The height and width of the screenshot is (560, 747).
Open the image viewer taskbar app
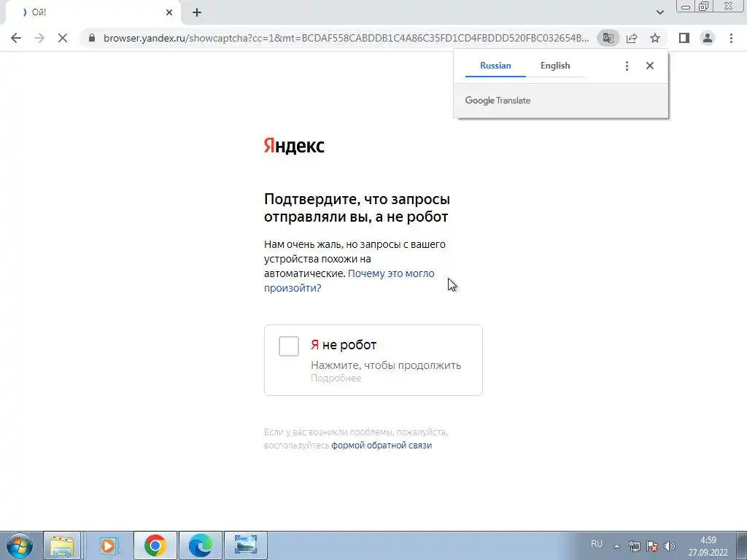point(246,545)
